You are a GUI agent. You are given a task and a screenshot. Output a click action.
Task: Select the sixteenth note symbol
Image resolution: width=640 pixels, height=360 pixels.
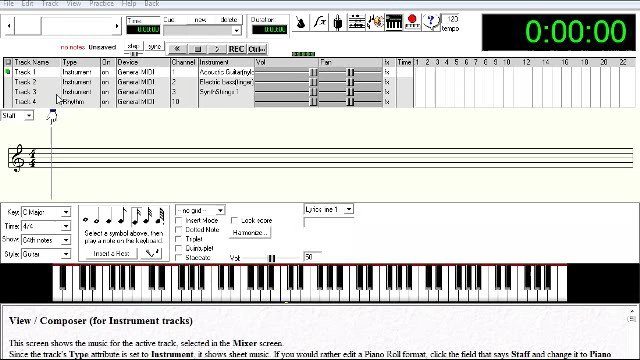[x=136, y=216]
